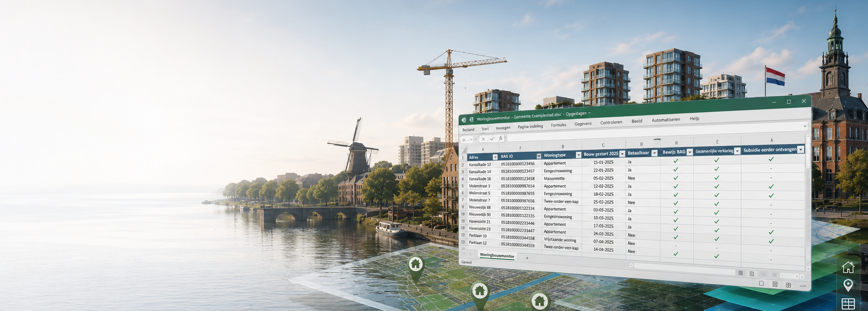Viewport: 868px width, 311px height.
Task: Switch to Page Break preview in the status bar
Action: tap(789, 285)
